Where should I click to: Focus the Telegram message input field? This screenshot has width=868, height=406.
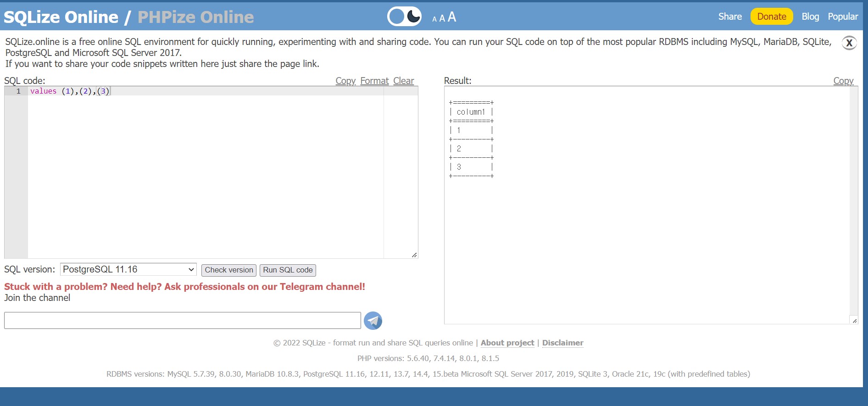click(x=183, y=320)
